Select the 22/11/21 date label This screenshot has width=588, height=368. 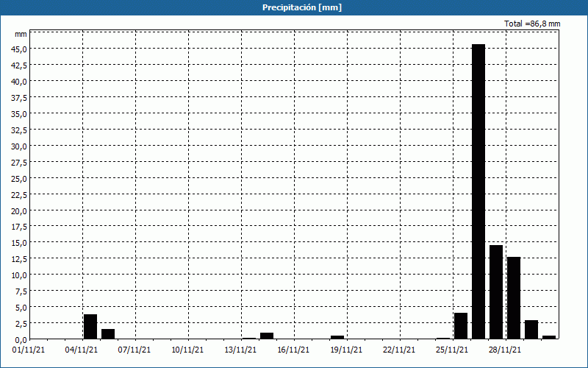(x=399, y=350)
